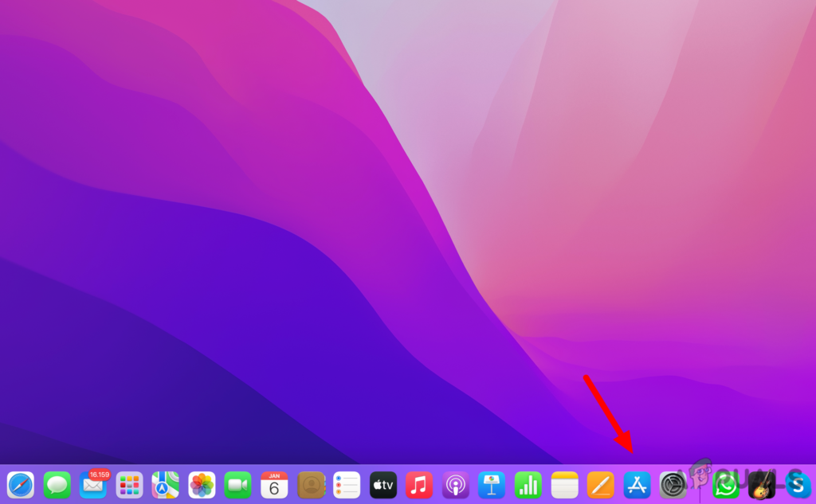
Task: Open the Numbers app
Action: tap(528, 485)
